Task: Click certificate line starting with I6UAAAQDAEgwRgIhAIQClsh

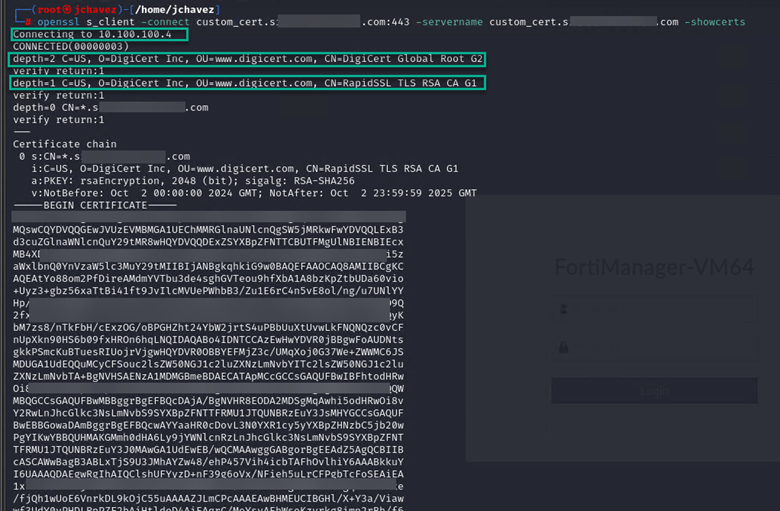Action: pos(208,474)
